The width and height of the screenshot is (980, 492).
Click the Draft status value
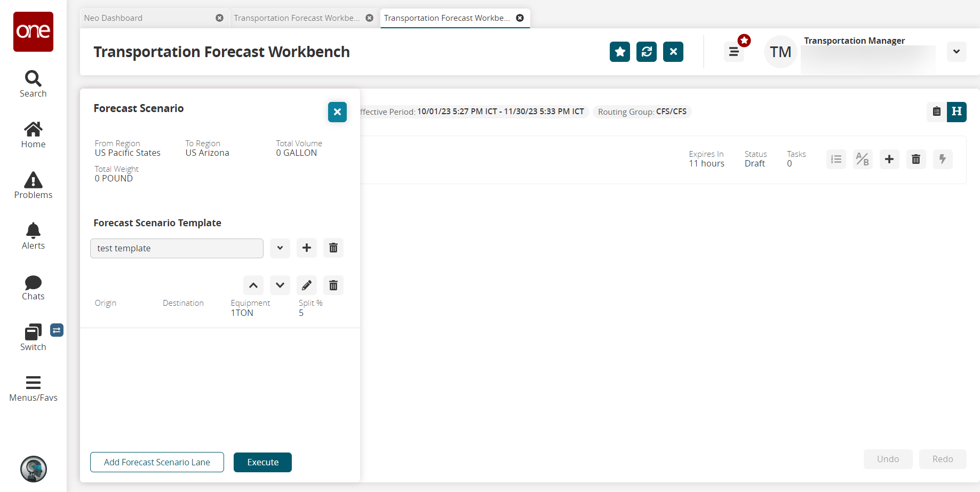click(x=755, y=163)
